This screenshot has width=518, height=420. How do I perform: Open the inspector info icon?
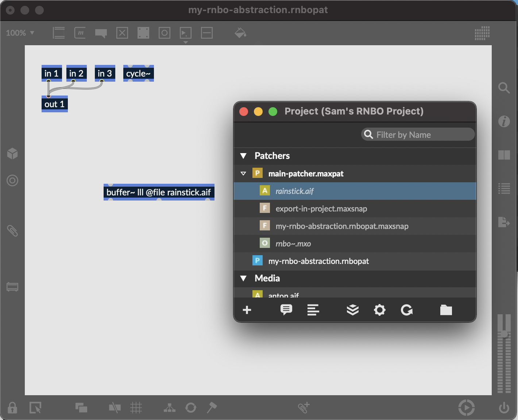504,121
